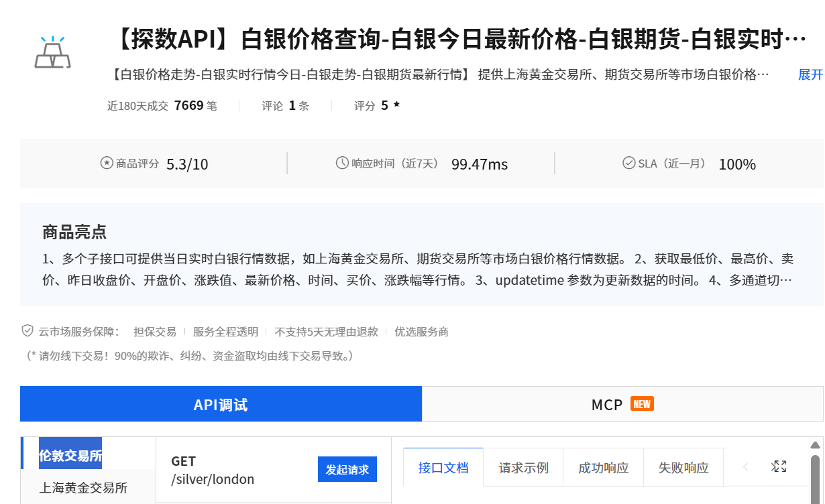The height and width of the screenshot is (504, 825).
Task: Click the 商品评分 5.3/10 value
Action: 187,164
